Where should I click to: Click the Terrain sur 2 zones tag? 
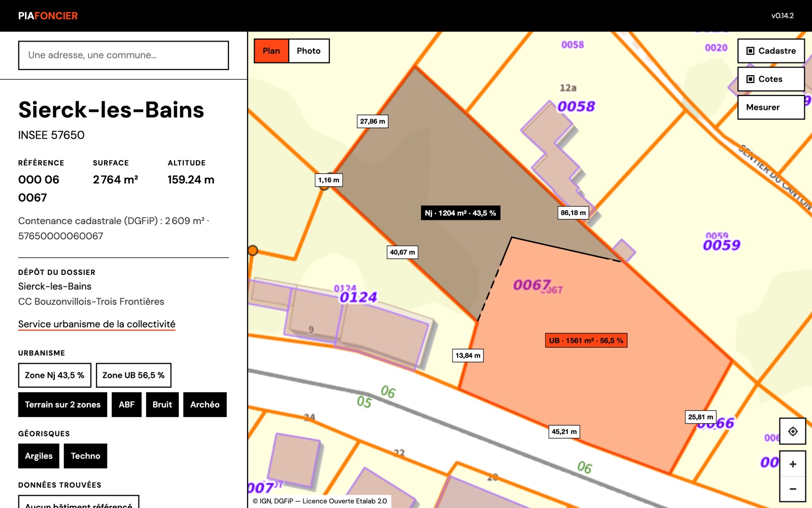pyautogui.click(x=63, y=405)
